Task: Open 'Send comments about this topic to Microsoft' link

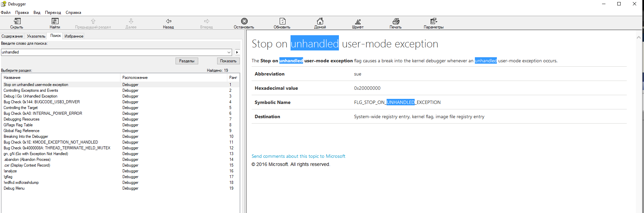Action: (x=298, y=156)
